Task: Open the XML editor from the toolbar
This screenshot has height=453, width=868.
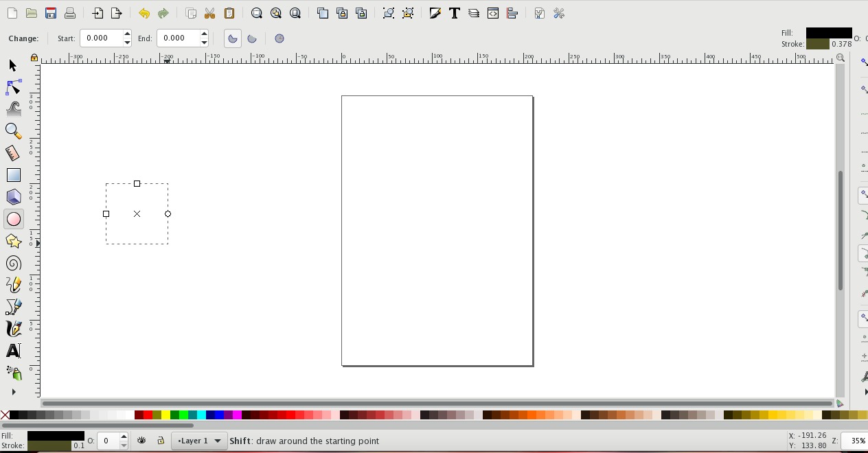Action: [x=492, y=13]
